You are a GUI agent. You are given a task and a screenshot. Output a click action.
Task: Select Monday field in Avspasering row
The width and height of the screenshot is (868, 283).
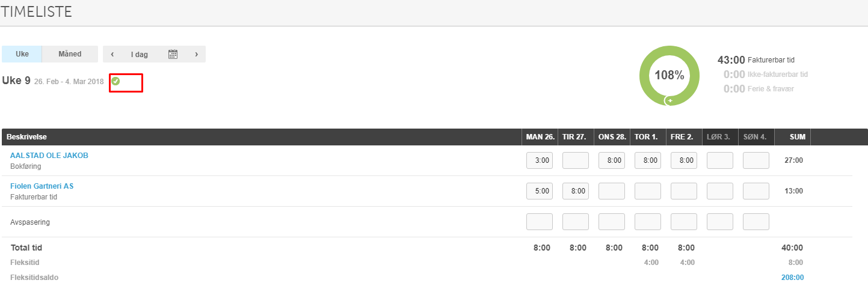coord(540,222)
